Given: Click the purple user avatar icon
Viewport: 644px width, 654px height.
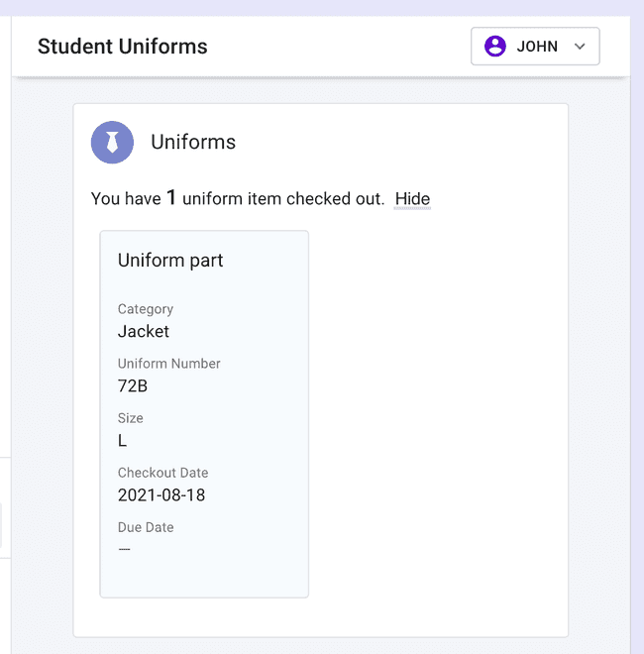Looking at the screenshot, I should [x=494, y=46].
